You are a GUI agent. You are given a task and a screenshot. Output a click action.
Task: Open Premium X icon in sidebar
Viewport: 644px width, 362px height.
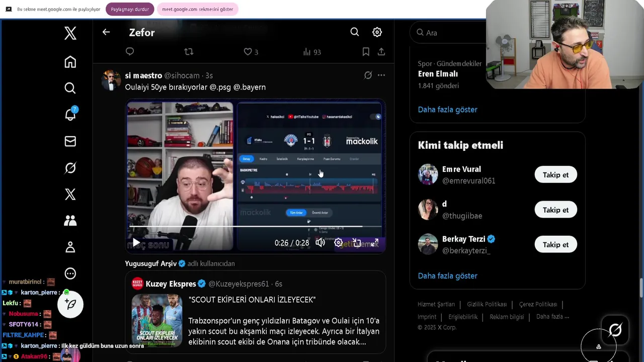(x=70, y=194)
